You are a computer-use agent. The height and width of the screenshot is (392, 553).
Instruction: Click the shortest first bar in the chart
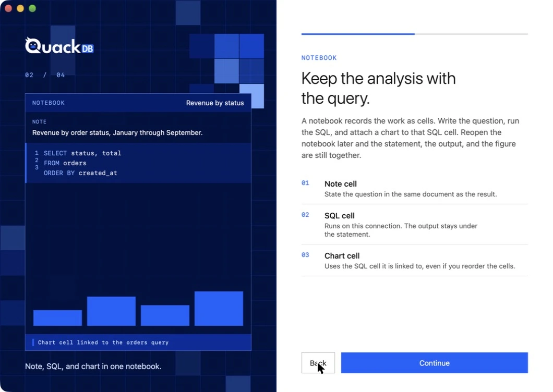tap(57, 317)
